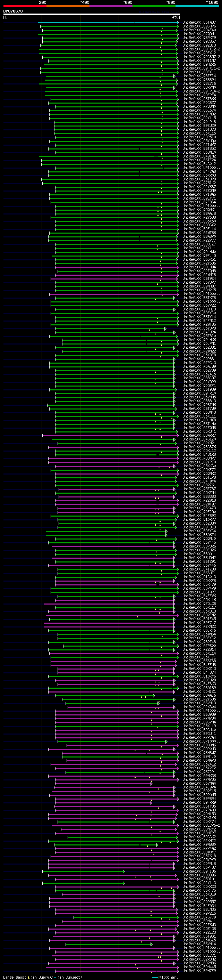The width and height of the screenshot is (222, 980).
Task: Choose entry UniRef100_C5XL15
Action: [x=199, y=133]
